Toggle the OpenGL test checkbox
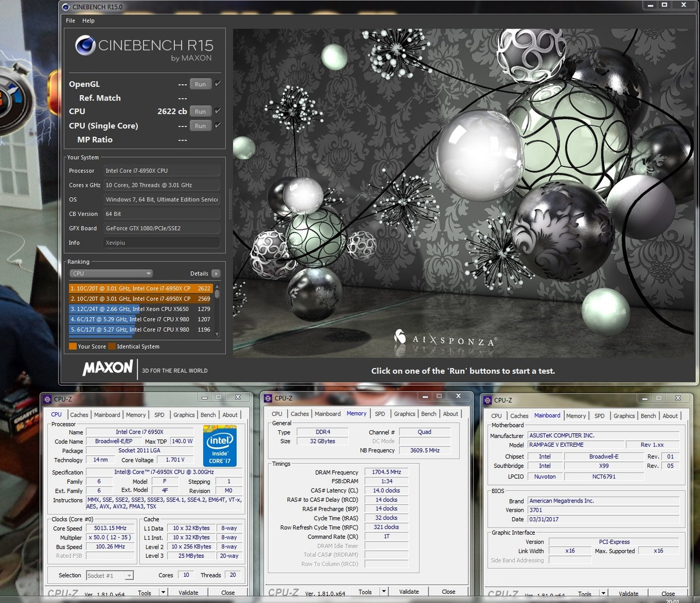The height and width of the screenshot is (603, 700). tap(218, 84)
